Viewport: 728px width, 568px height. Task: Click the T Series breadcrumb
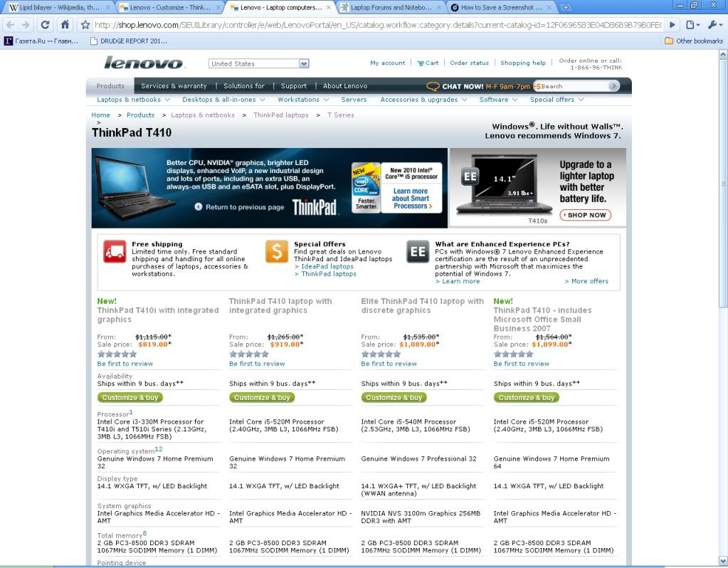[x=340, y=115]
